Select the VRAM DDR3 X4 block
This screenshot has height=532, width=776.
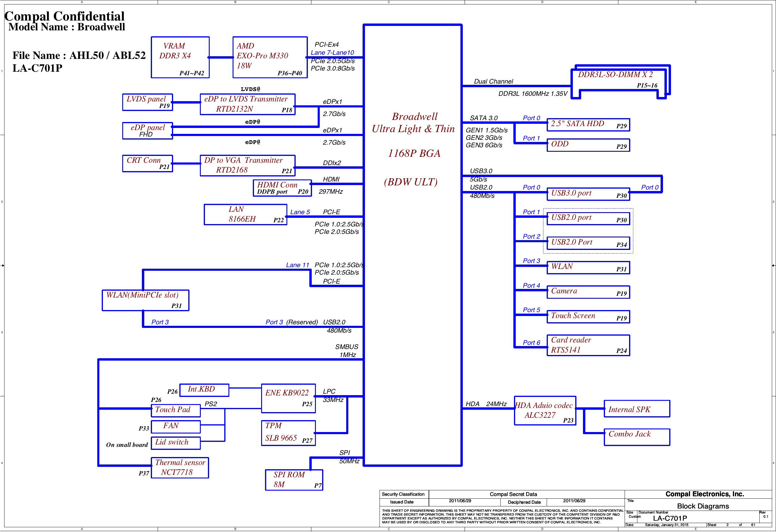point(180,57)
